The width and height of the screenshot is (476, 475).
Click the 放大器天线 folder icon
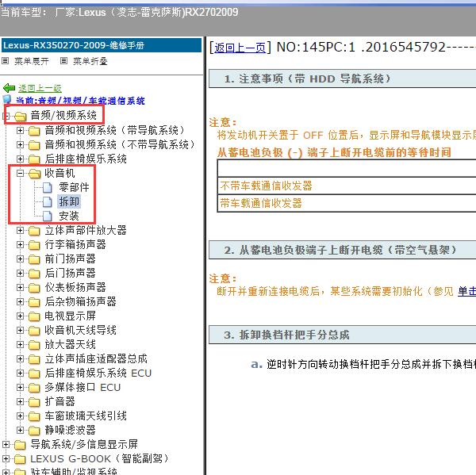coord(34,345)
